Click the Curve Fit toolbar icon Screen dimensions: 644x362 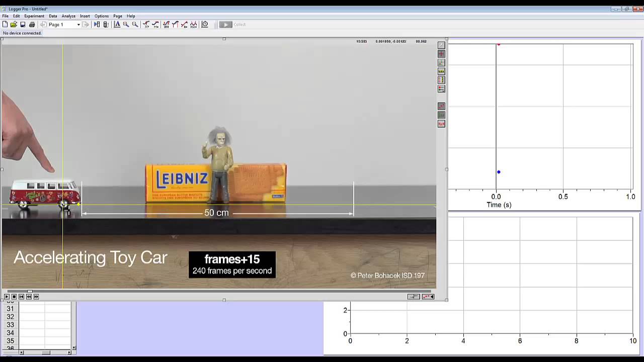194,24
